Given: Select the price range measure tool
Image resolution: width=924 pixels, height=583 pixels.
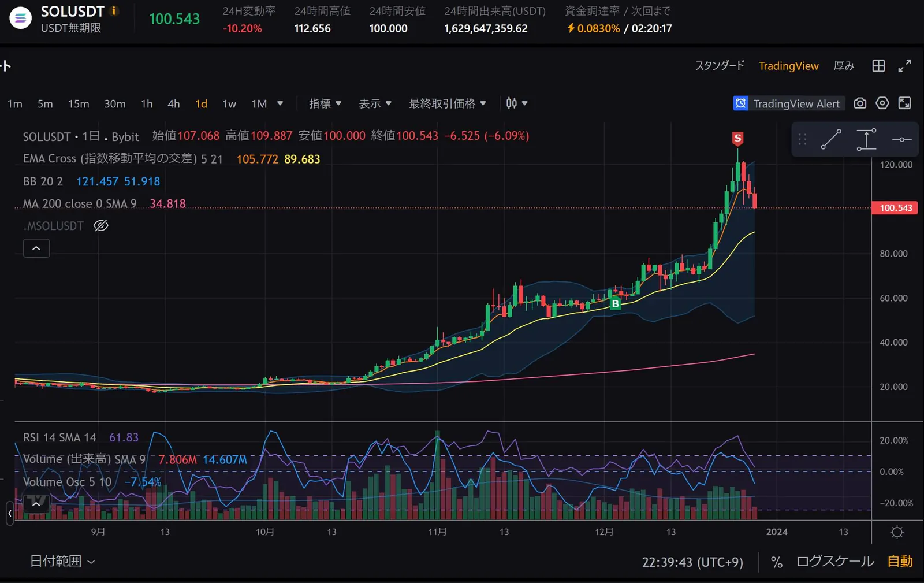Looking at the screenshot, I should click(x=866, y=139).
